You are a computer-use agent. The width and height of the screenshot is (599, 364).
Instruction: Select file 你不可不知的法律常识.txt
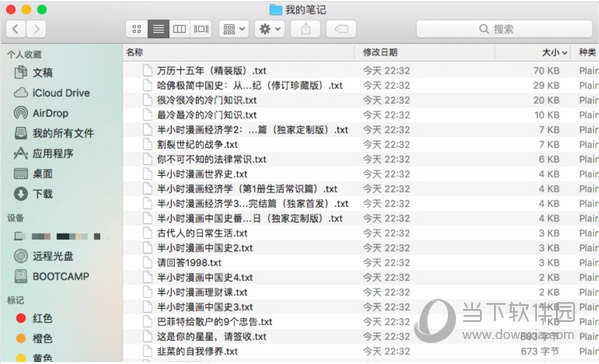coord(212,159)
